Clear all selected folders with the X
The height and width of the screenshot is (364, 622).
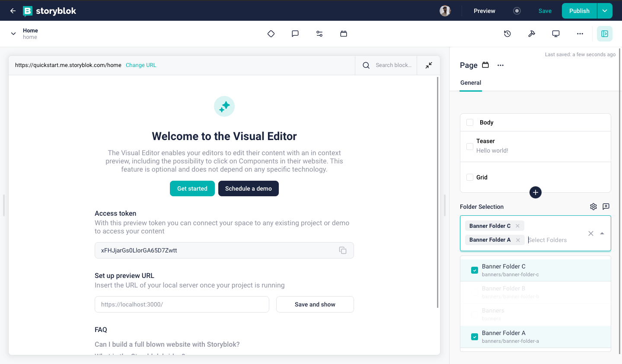coord(591,233)
